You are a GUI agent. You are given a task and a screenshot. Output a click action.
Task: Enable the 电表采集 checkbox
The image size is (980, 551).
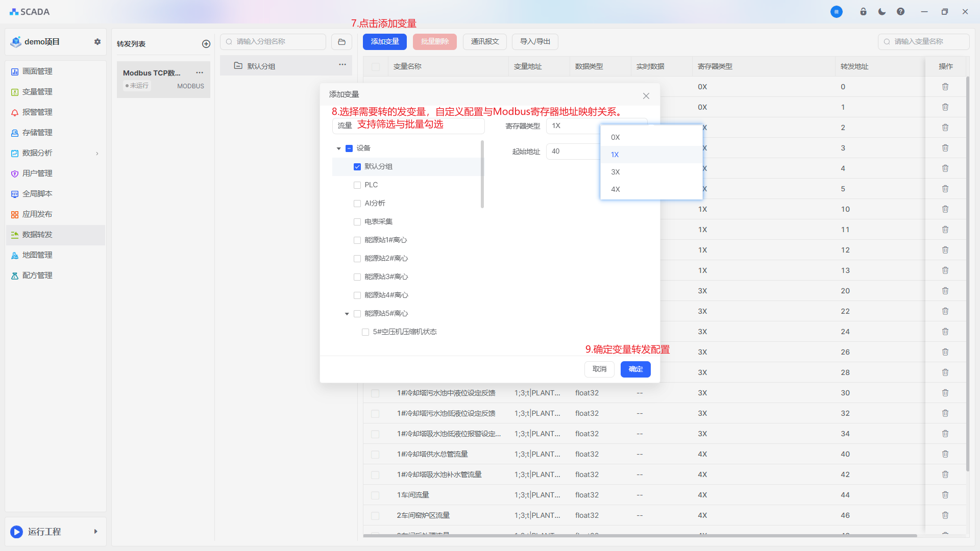[x=357, y=222]
